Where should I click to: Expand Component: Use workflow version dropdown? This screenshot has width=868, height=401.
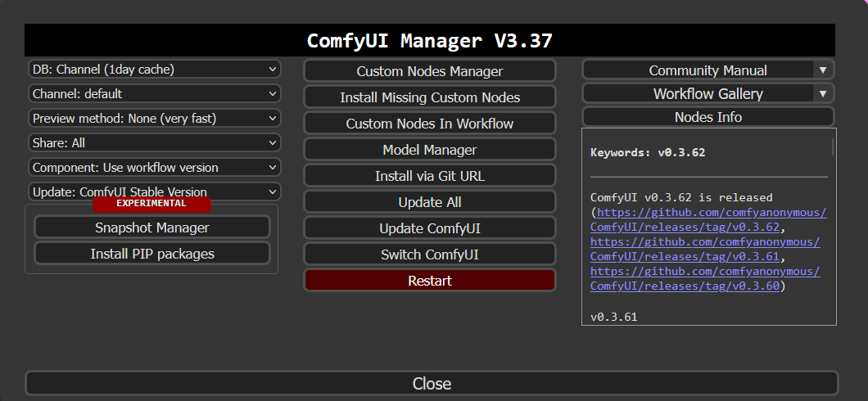pyautogui.click(x=154, y=167)
